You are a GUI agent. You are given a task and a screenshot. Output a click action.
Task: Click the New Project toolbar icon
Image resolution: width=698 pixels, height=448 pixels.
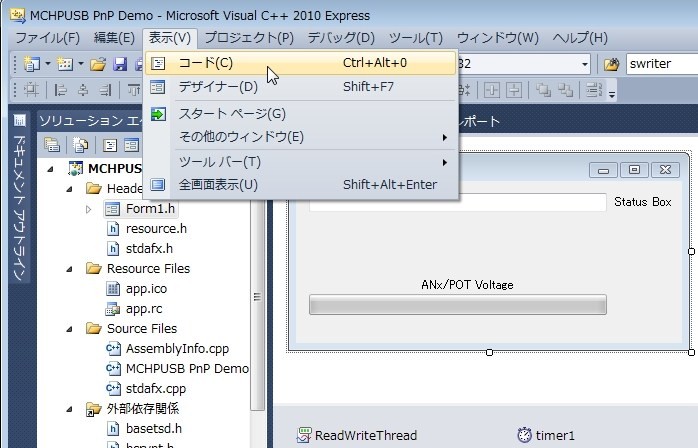[x=31, y=64]
